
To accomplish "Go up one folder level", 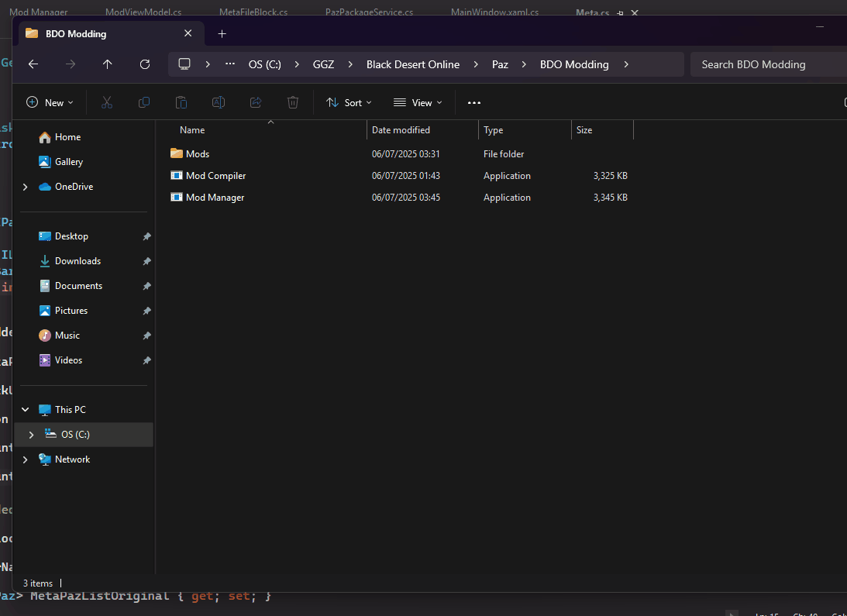I will (x=107, y=64).
